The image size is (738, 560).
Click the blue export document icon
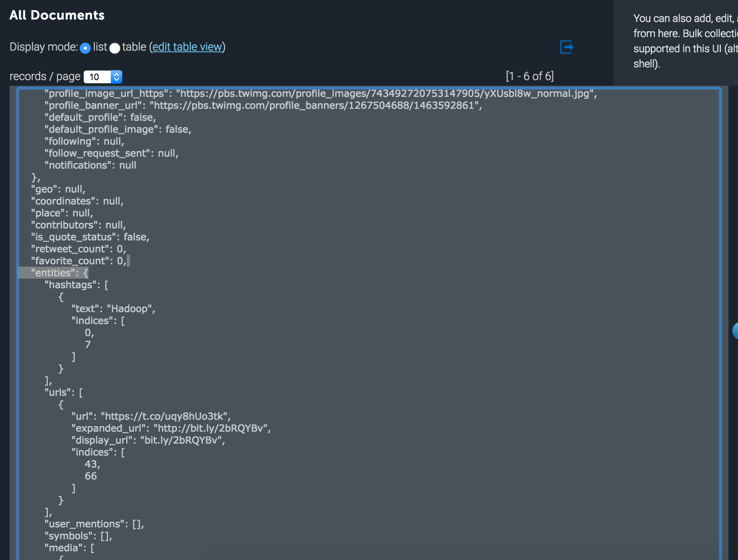click(567, 47)
